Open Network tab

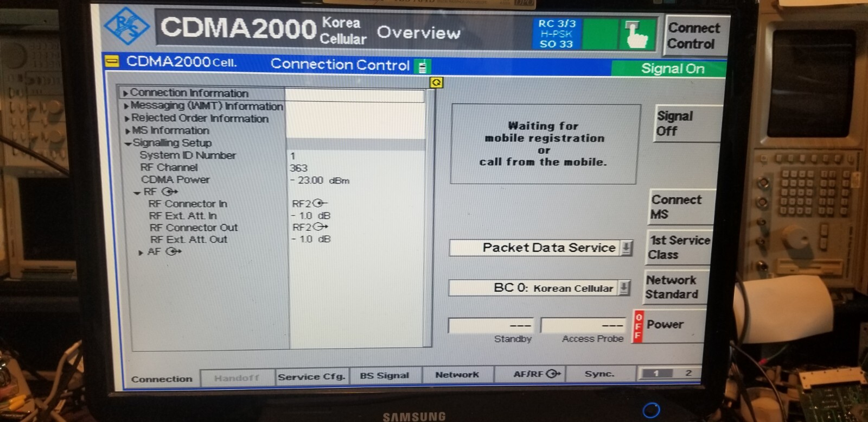(457, 374)
